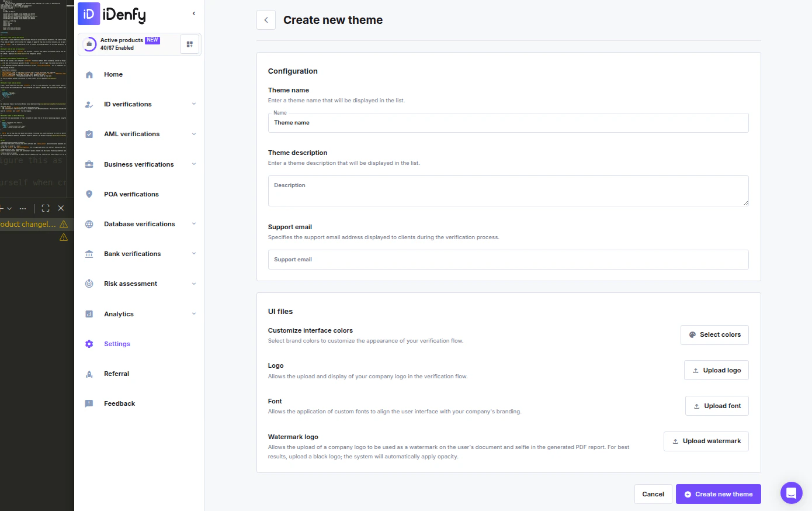
Task: Focus the Theme name input field
Action: click(x=508, y=123)
